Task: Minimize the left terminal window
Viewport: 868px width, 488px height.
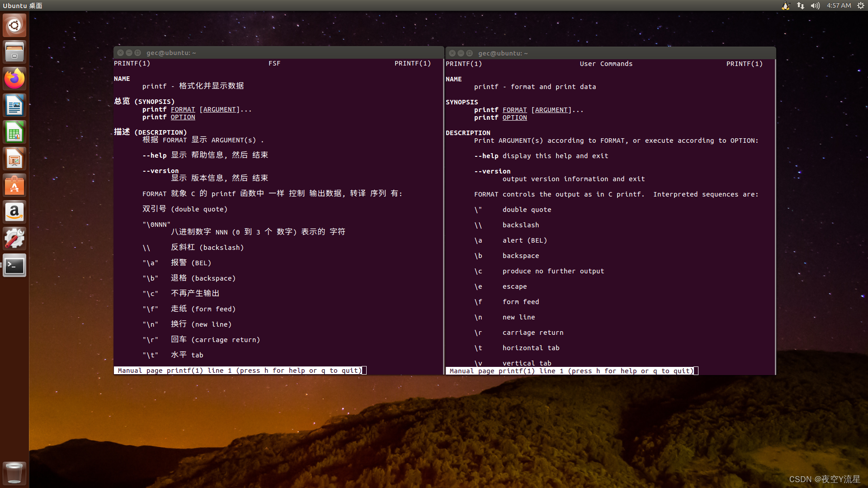Action: (129, 53)
